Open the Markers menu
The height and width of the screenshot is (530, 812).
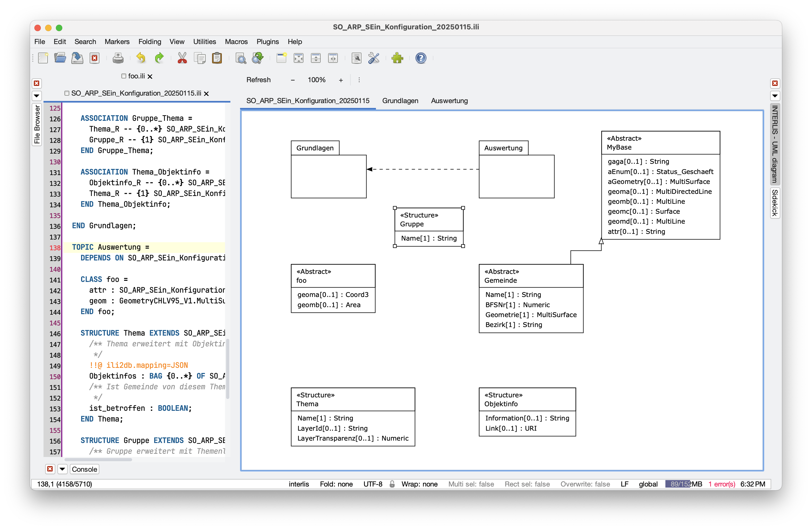tap(117, 42)
